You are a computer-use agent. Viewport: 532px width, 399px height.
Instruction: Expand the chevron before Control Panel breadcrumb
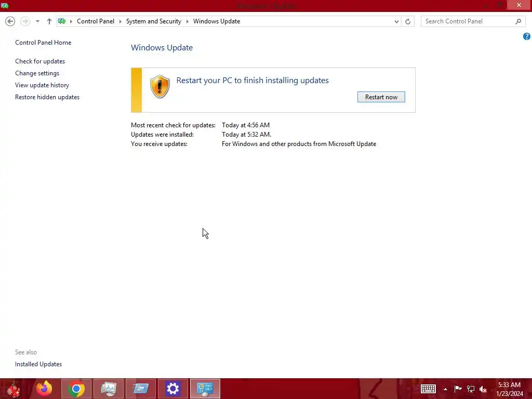(71, 21)
